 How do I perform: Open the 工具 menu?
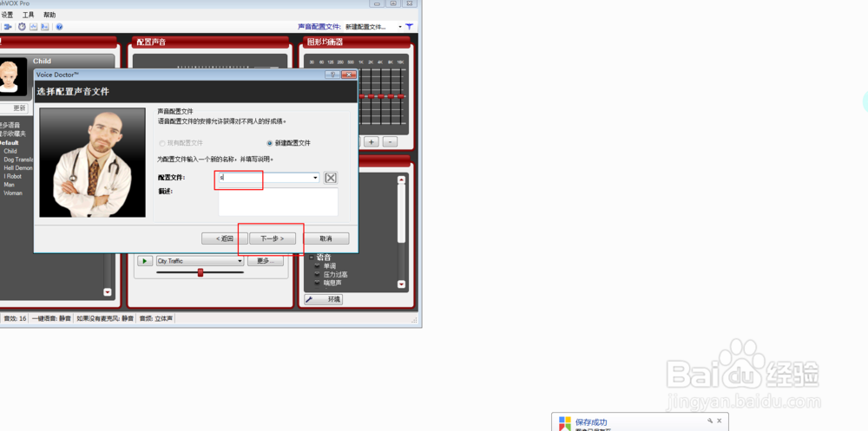[29, 15]
